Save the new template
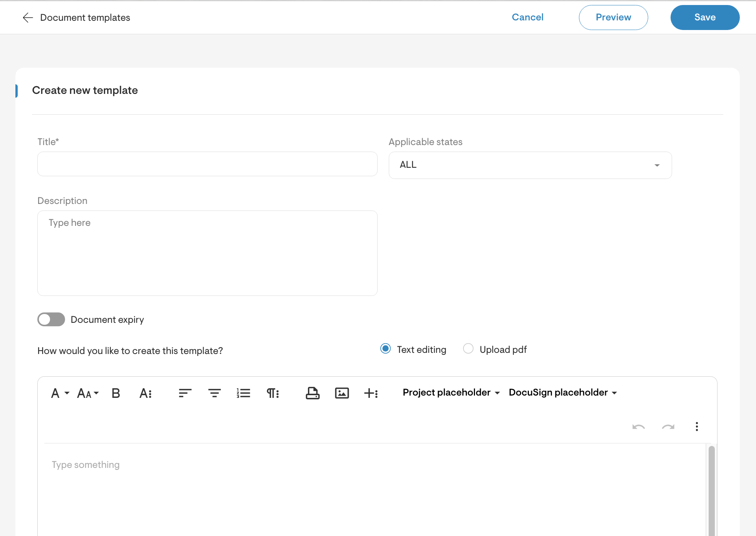Viewport: 756px width, 536px height. click(x=705, y=17)
